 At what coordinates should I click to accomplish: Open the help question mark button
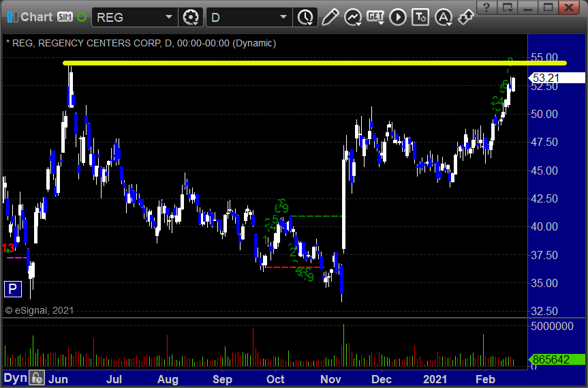click(486, 7)
